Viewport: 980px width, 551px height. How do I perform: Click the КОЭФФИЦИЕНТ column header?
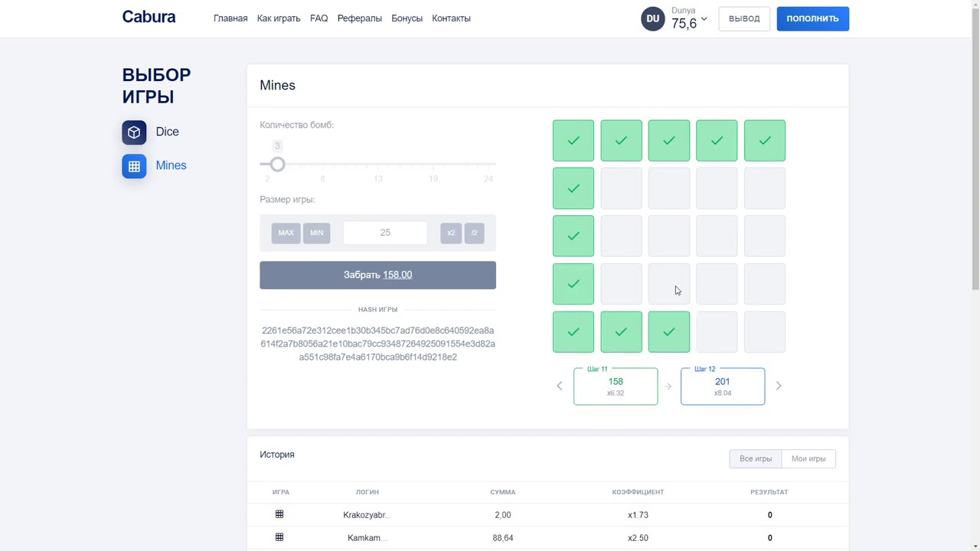pos(638,492)
